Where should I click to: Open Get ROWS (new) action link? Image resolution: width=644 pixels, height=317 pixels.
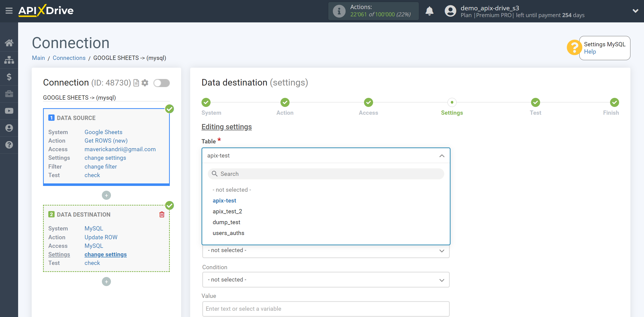(106, 141)
